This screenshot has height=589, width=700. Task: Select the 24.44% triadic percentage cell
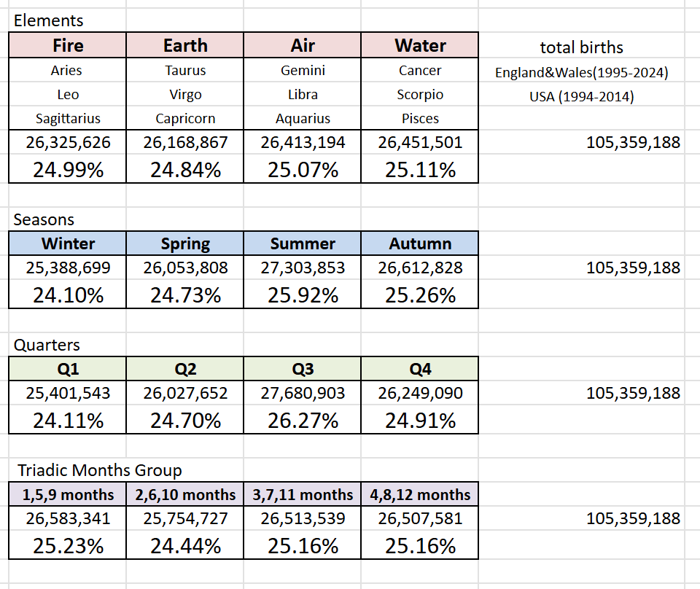pos(185,547)
